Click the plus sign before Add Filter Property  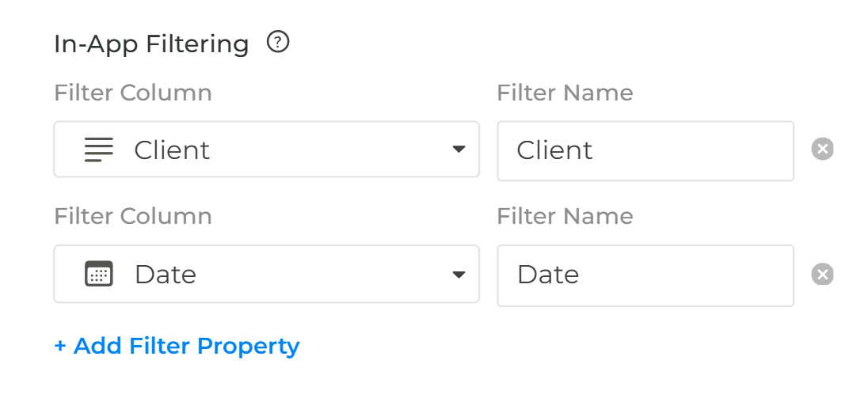tap(60, 346)
